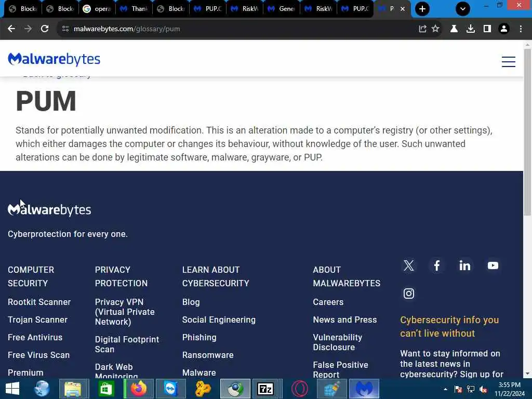Share this page via address bar icon
The width and height of the screenshot is (532, 399).
click(422, 29)
